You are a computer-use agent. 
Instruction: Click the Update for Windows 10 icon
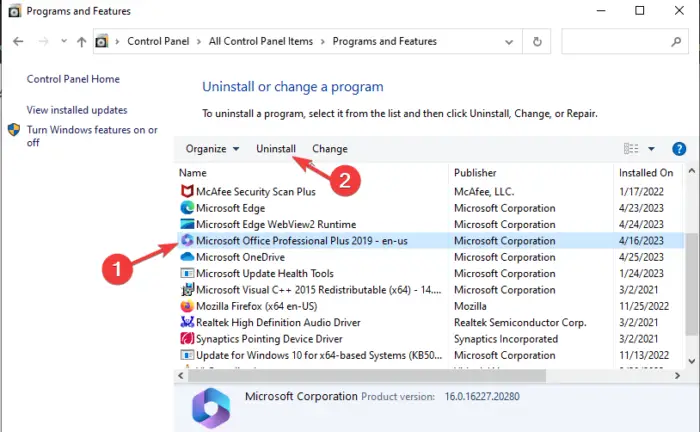(187, 355)
